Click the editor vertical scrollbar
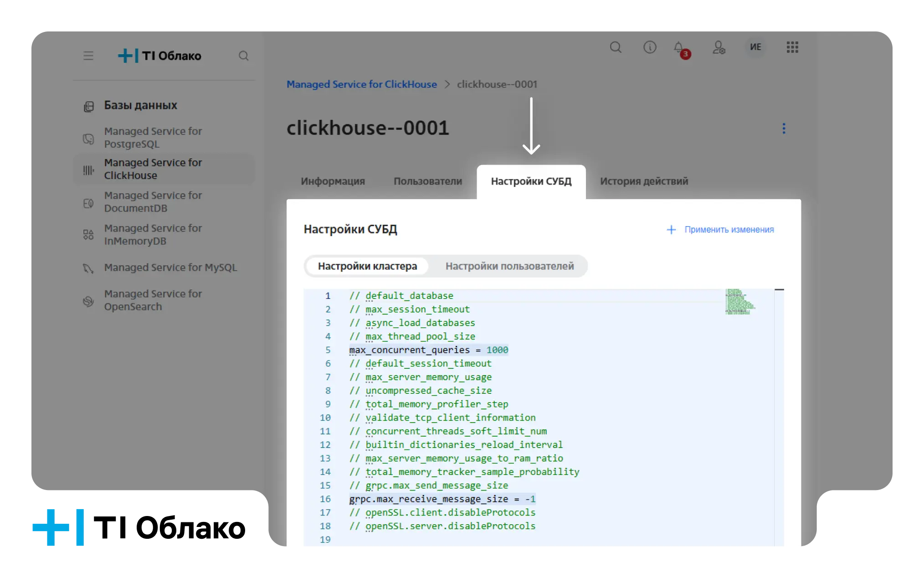This screenshot has width=924, height=578. click(779, 417)
